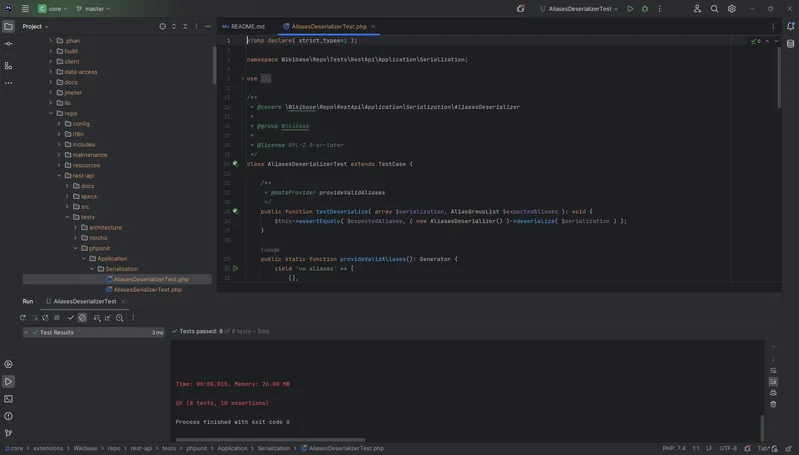Rerun tests in Run panel

(x=23, y=318)
